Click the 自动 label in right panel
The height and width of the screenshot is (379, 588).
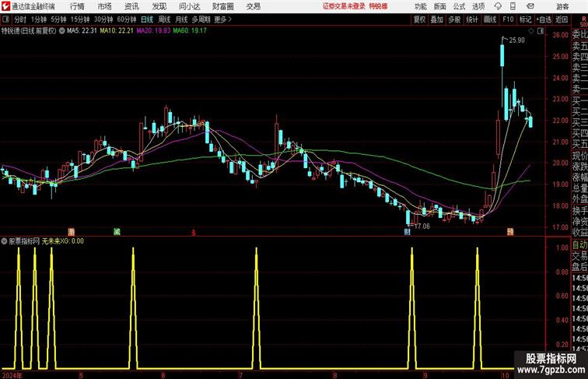click(579, 244)
